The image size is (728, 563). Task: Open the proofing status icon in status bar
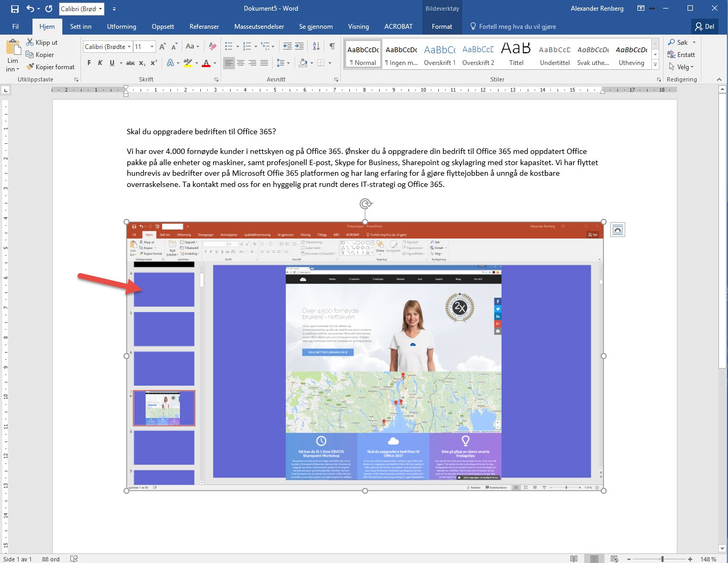74,559
